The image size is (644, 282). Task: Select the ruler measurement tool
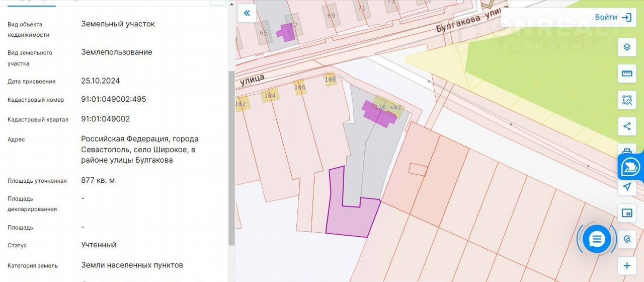[627, 74]
